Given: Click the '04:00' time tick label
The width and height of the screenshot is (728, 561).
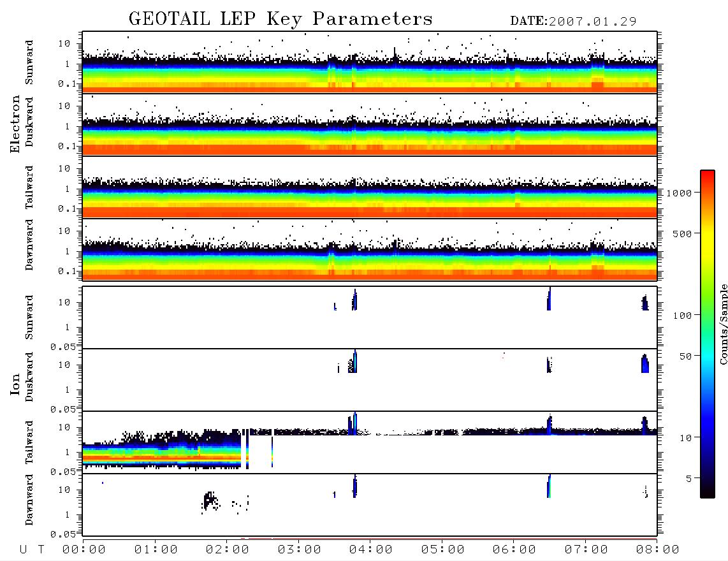Looking at the screenshot, I should click(371, 550).
